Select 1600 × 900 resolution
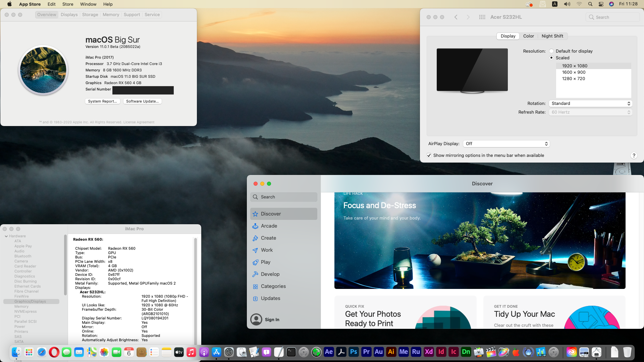The width and height of the screenshot is (644, 362). pos(593,72)
